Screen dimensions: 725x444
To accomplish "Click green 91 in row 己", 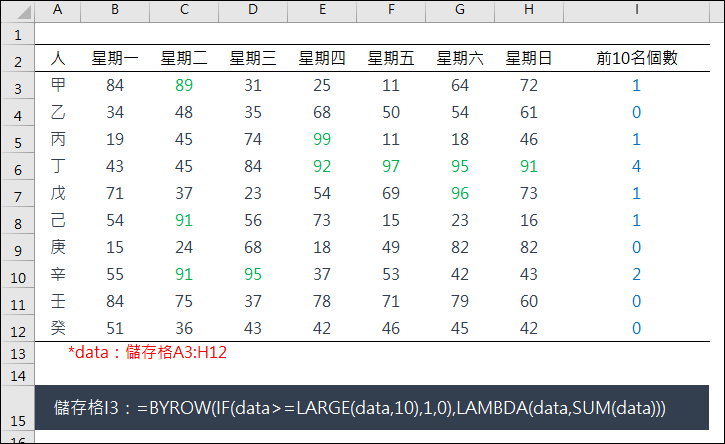I will (x=184, y=220).
